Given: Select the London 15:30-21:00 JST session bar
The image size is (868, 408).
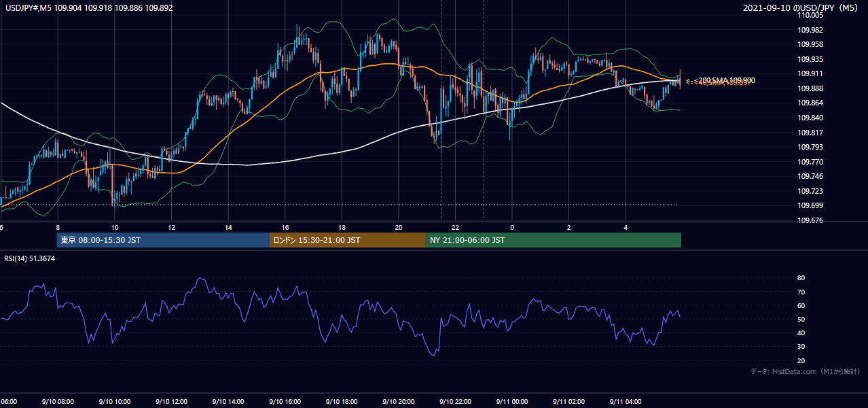Looking at the screenshot, I should [348, 240].
